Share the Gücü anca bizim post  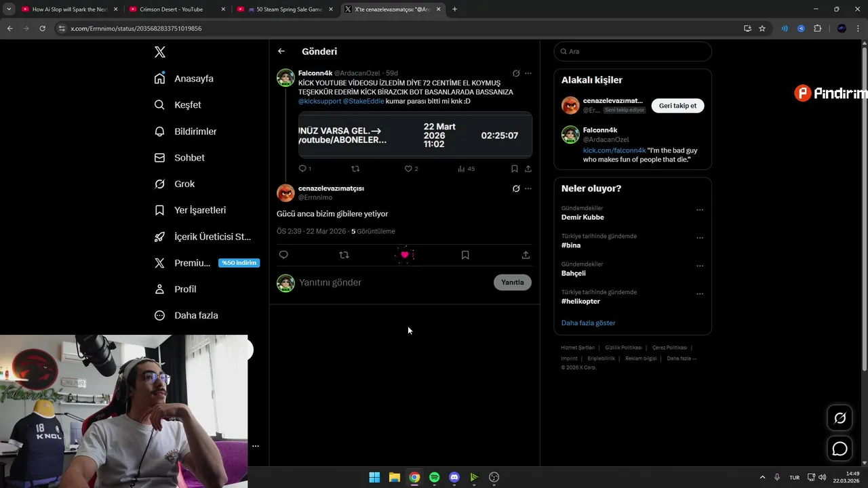(x=526, y=255)
